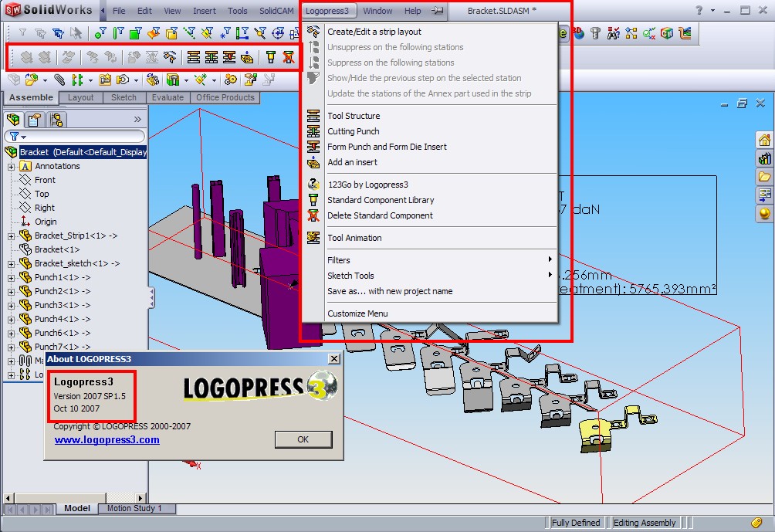Pin the menu bar with pushpin
775x532 pixels.
(438, 10)
